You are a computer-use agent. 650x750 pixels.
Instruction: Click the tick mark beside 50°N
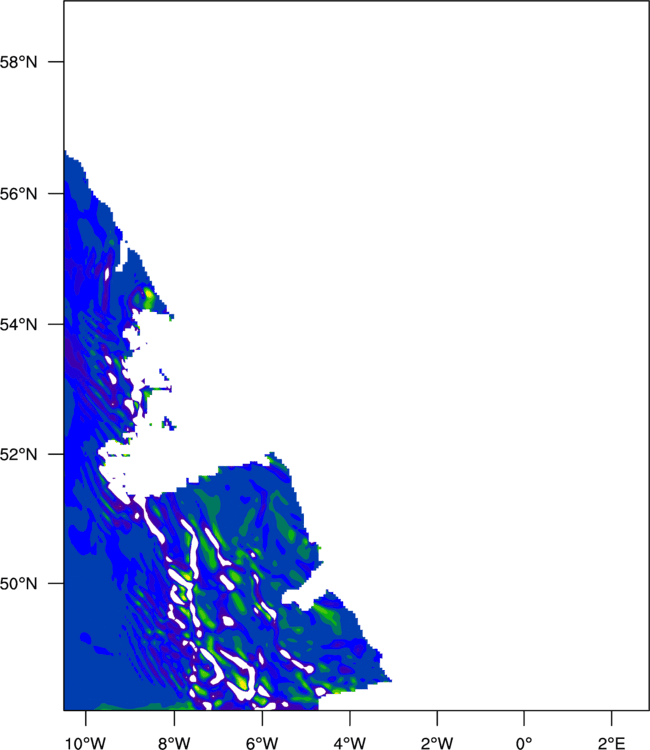click(56, 583)
